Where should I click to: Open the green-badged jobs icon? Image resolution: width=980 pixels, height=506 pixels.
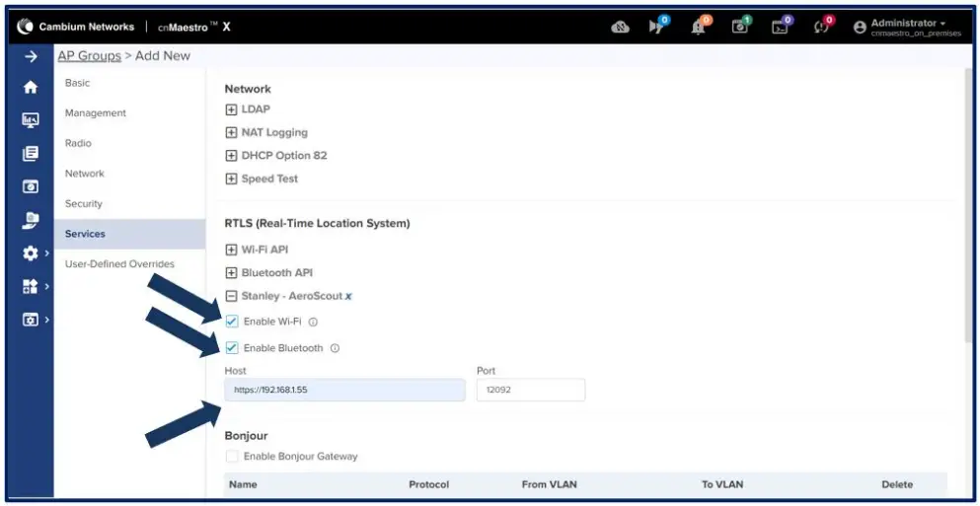740,27
